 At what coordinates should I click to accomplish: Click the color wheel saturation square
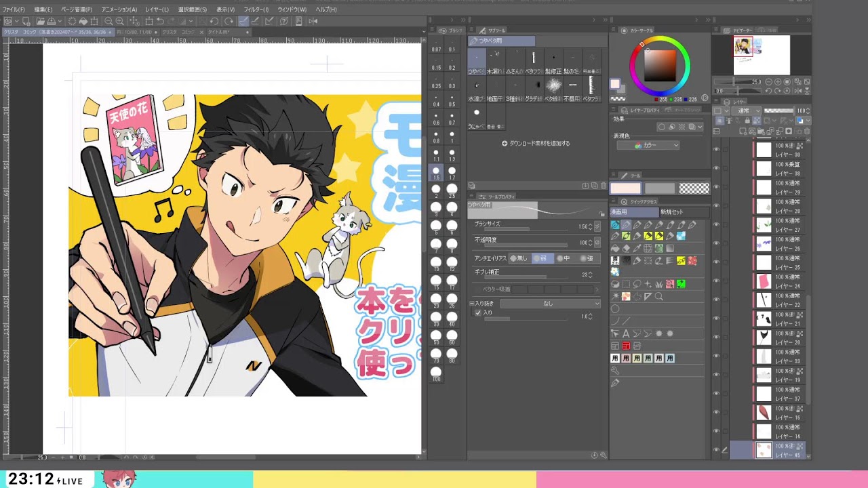pos(660,66)
